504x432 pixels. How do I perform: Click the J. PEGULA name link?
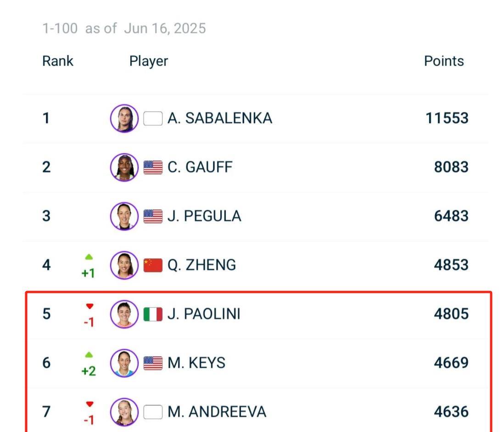(204, 216)
